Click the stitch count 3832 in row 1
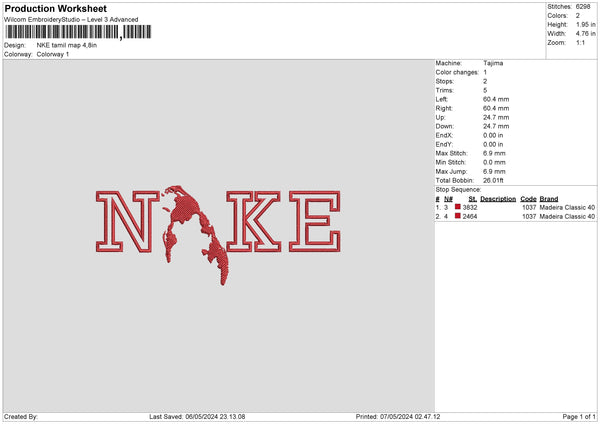 470,207
